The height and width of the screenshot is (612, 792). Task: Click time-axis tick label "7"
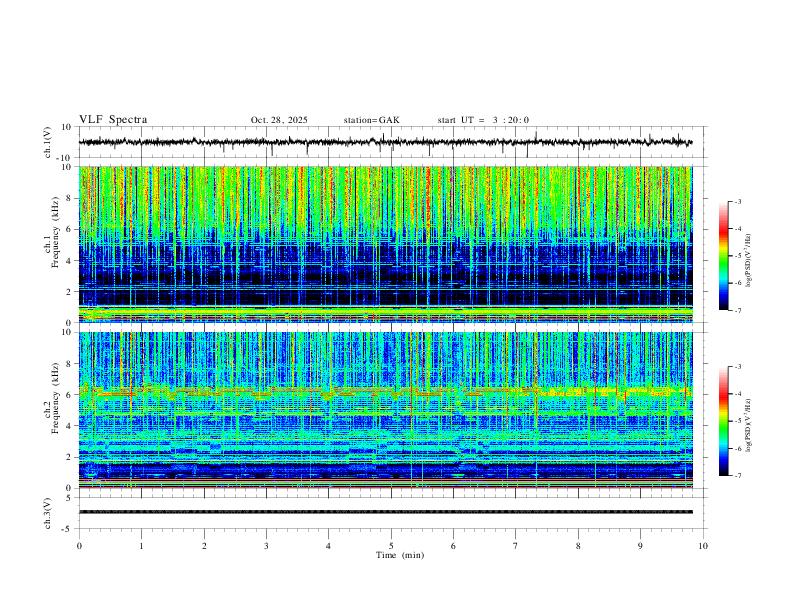point(516,546)
